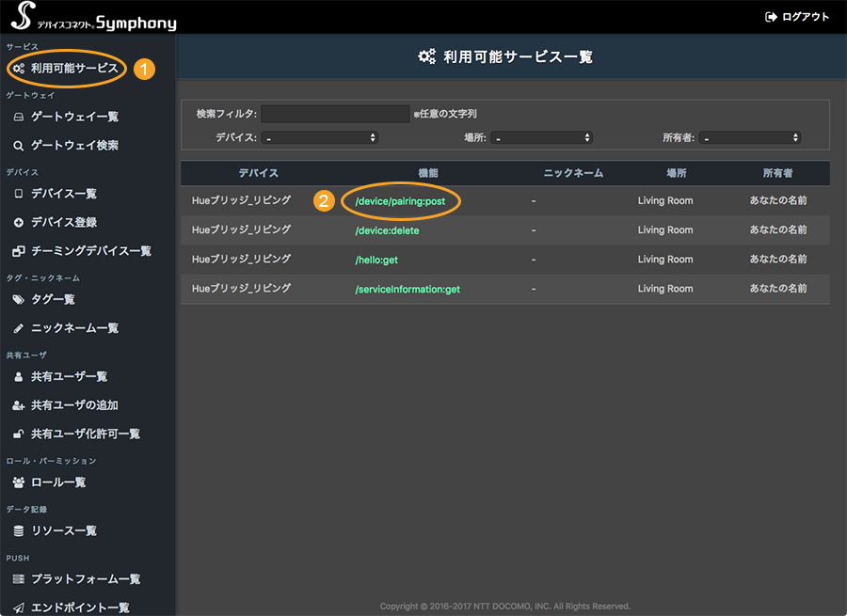Open ロール一覧 in the sidebar
This screenshot has height=616, width=847.
tap(58, 482)
